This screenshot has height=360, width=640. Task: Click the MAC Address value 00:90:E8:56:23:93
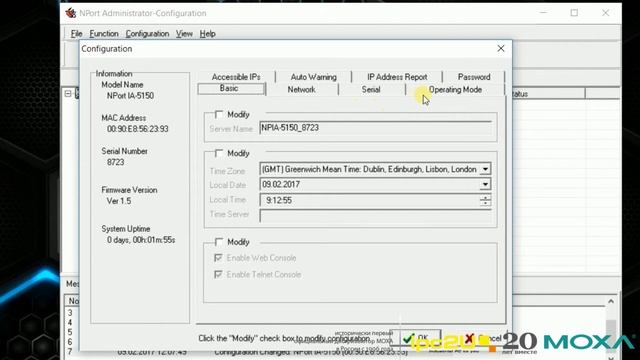pos(138,129)
